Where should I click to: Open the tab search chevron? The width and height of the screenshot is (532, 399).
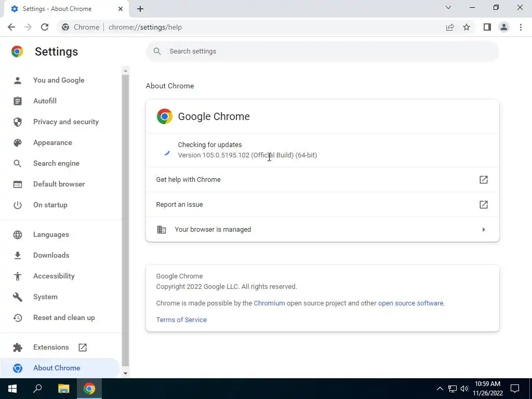tap(448, 7)
